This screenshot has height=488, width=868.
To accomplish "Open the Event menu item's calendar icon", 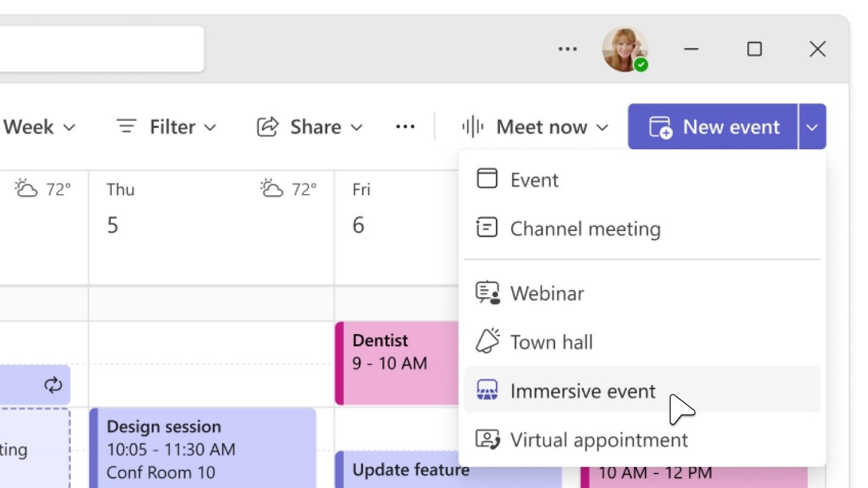I will pyautogui.click(x=487, y=179).
